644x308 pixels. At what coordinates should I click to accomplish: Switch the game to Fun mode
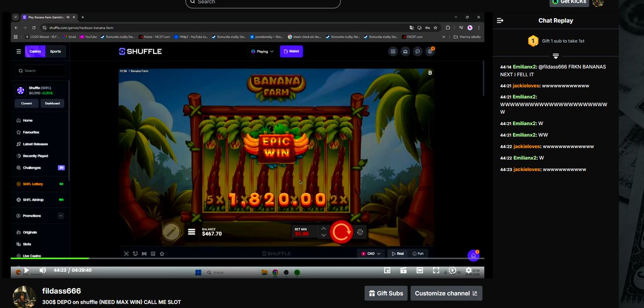[x=418, y=253]
